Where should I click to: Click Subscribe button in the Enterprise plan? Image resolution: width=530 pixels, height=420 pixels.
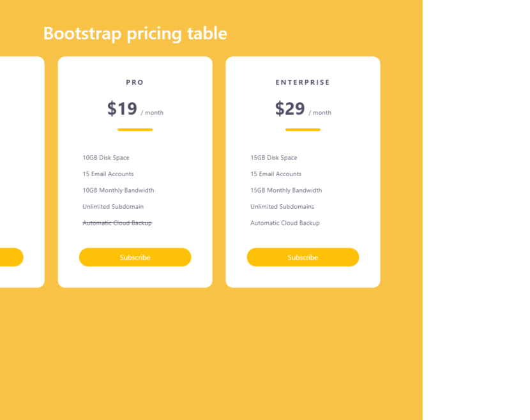tap(303, 257)
